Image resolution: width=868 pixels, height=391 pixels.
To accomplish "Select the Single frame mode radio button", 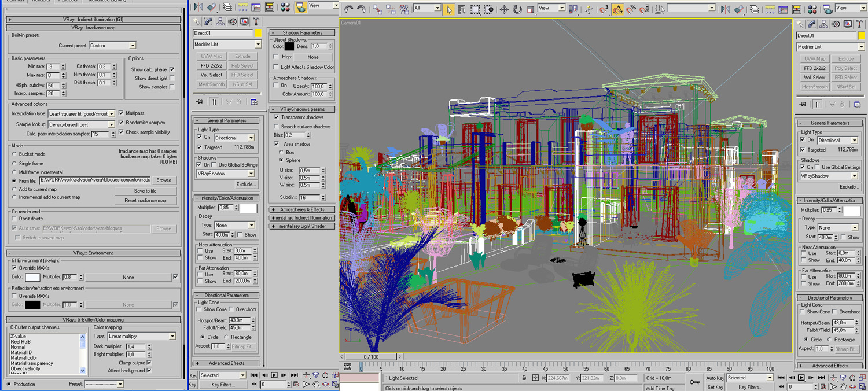I will (14, 164).
